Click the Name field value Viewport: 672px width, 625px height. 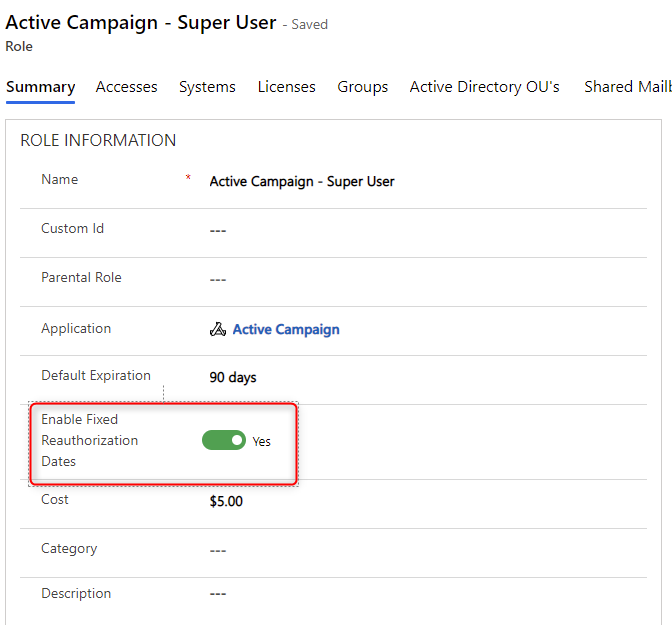(301, 181)
